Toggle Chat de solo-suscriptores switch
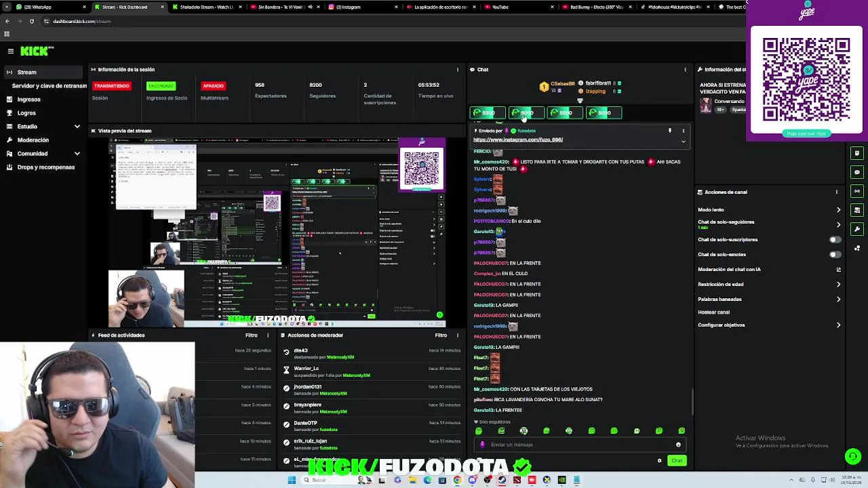868x488 pixels. [835, 239]
